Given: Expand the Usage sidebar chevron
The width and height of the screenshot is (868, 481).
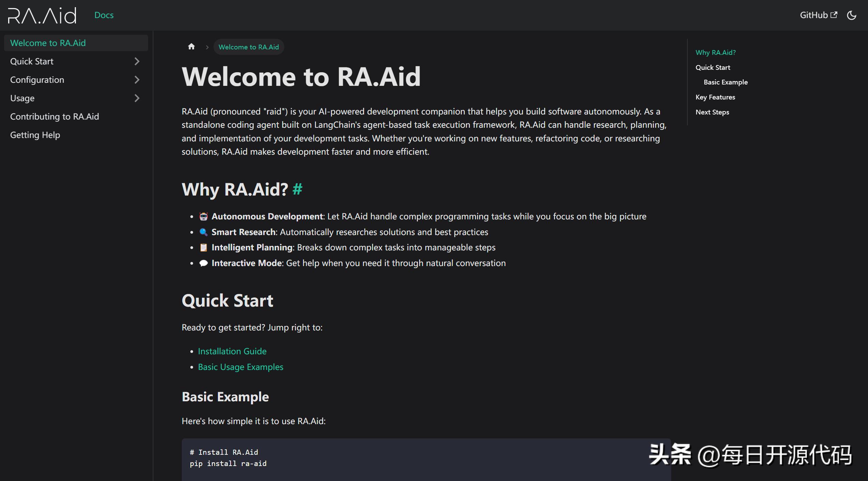Looking at the screenshot, I should click(137, 98).
